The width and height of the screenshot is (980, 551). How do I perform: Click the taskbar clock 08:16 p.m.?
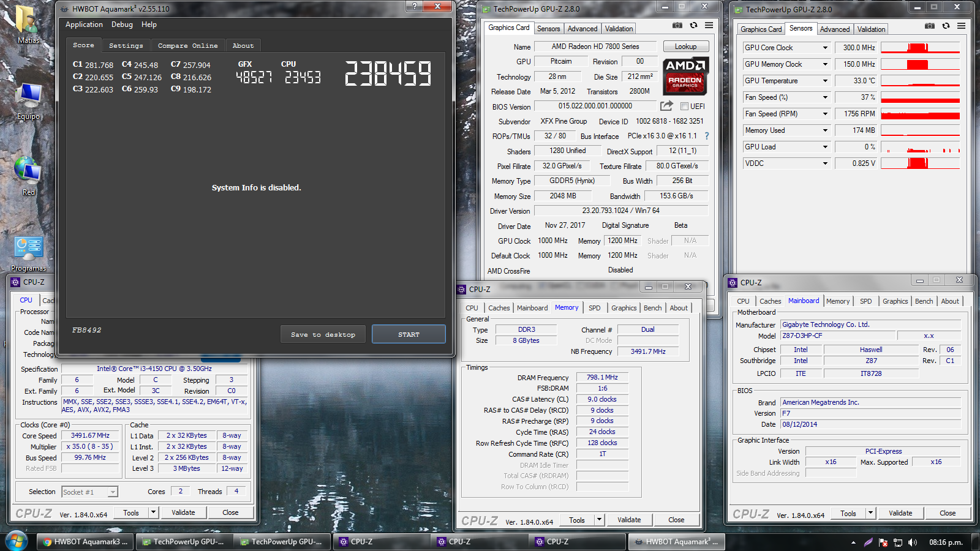pyautogui.click(x=946, y=542)
